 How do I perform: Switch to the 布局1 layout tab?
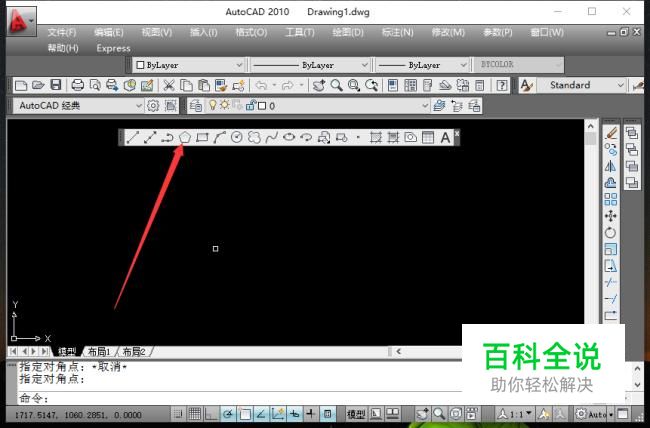click(99, 352)
